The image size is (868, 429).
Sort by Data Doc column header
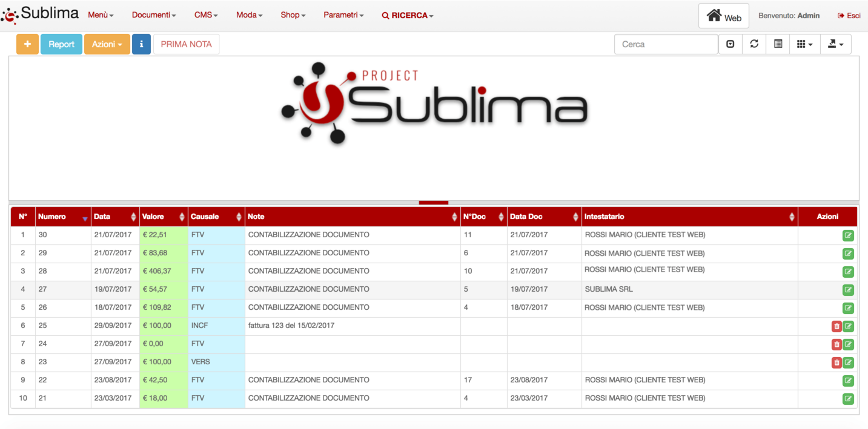point(545,217)
